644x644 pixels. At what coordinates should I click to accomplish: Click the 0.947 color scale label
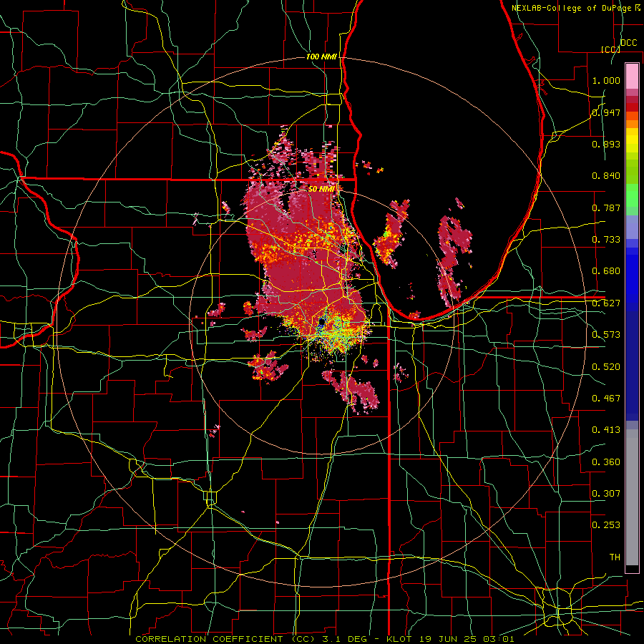click(x=606, y=112)
